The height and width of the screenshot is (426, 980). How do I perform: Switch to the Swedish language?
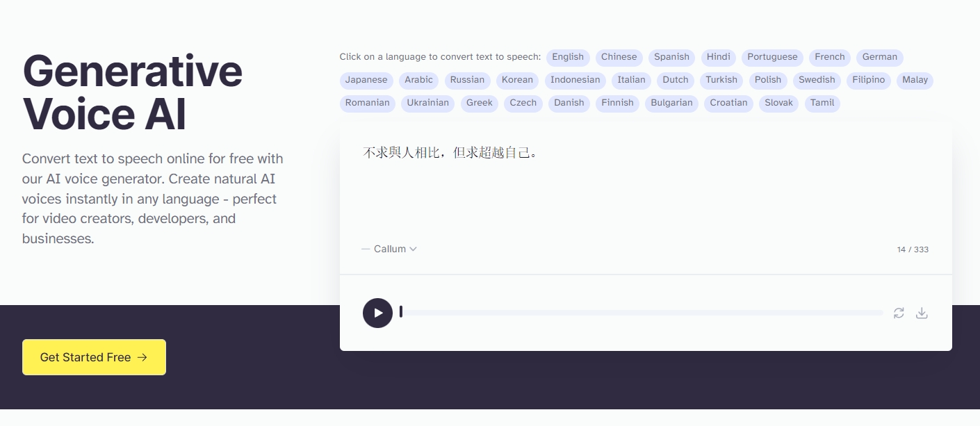tap(817, 81)
